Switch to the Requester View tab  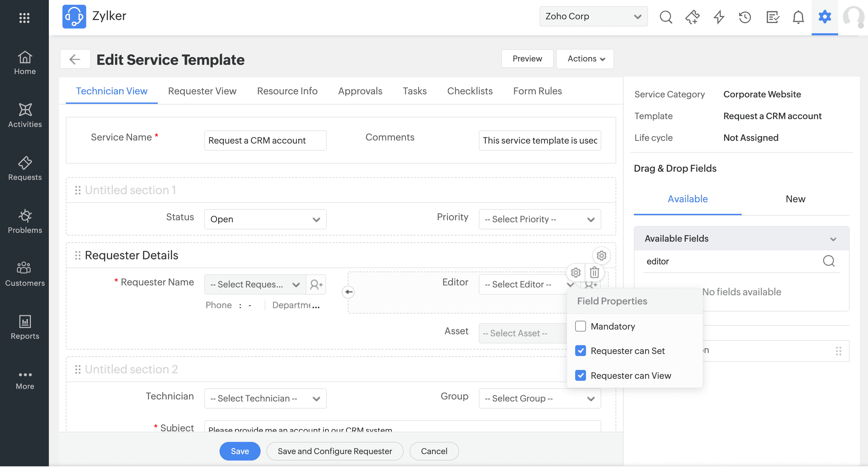coord(202,91)
